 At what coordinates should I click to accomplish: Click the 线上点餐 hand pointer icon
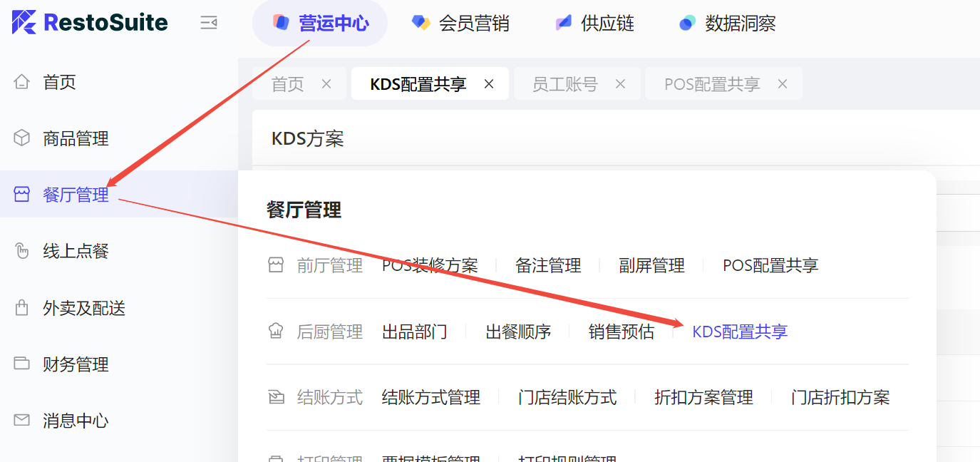(x=22, y=251)
